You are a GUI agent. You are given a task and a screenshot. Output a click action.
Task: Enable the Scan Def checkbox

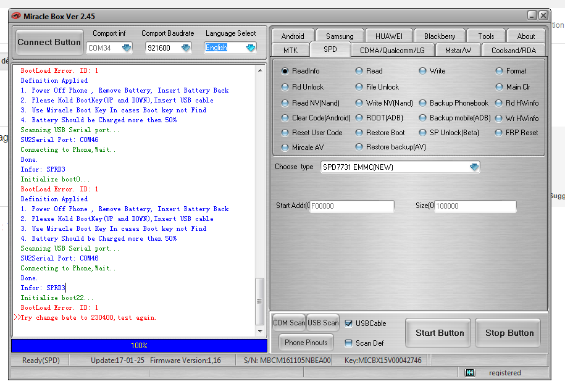coord(348,343)
